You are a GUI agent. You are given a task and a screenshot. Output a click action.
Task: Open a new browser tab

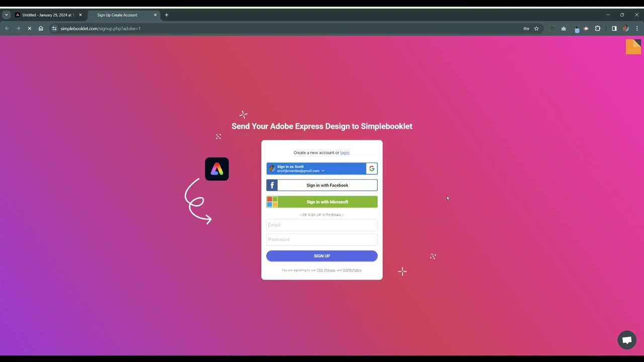(167, 15)
